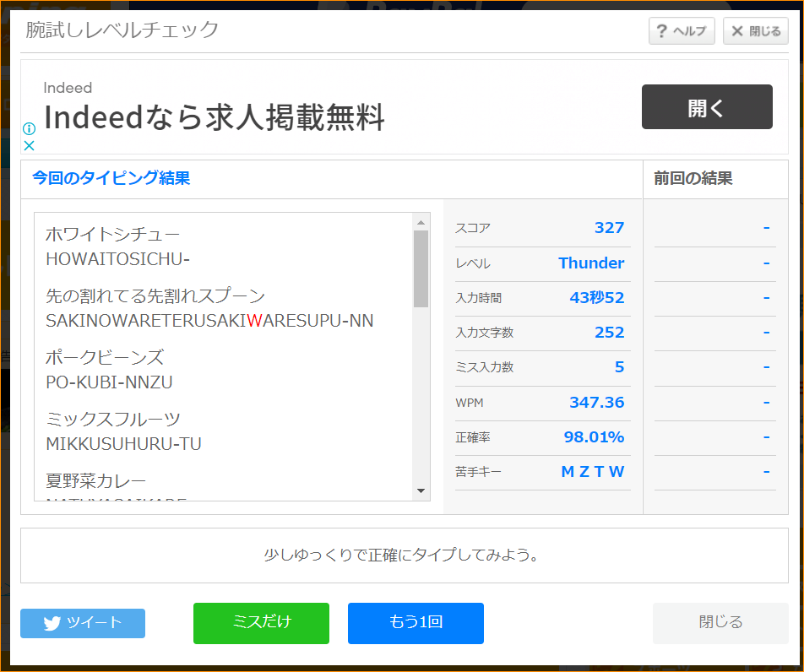Click scrollbar down arrow in word list
Viewport: 804px width, 672px height.
pyautogui.click(x=421, y=491)
